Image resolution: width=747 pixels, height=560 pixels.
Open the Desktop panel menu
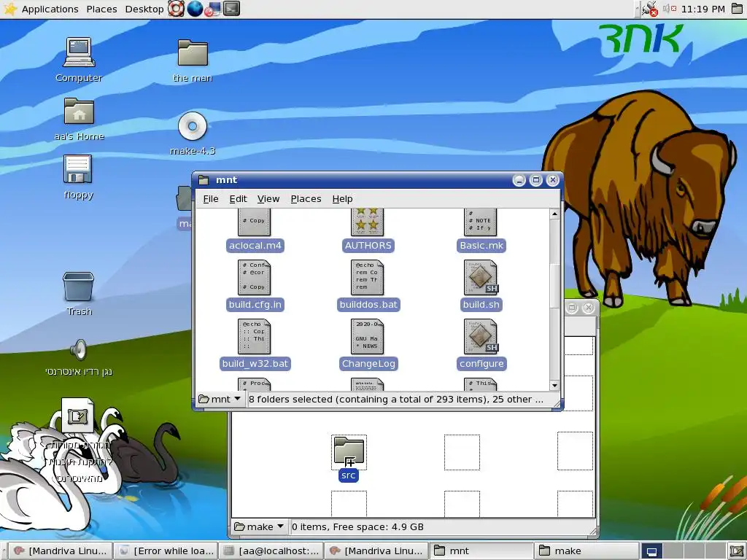point(144,9)
